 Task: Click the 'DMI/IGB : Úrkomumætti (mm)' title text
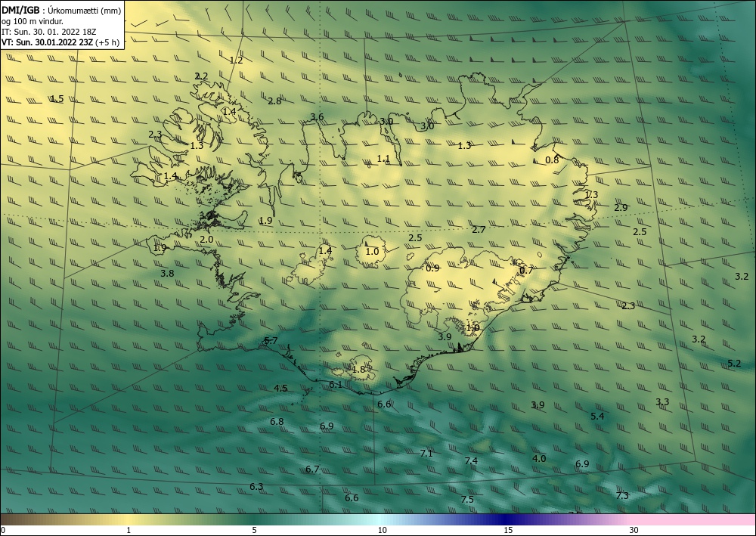click(61, 10)
